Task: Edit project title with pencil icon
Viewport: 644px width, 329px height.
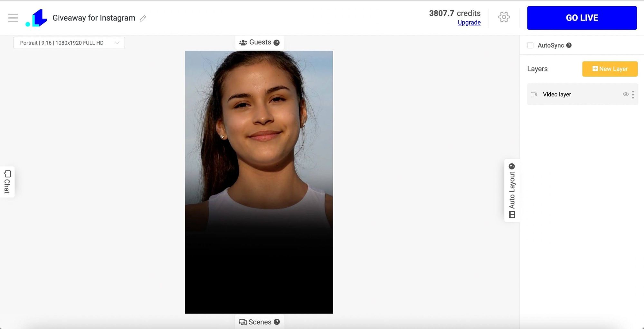Action: pyautogui.click(x=143, y=19)
